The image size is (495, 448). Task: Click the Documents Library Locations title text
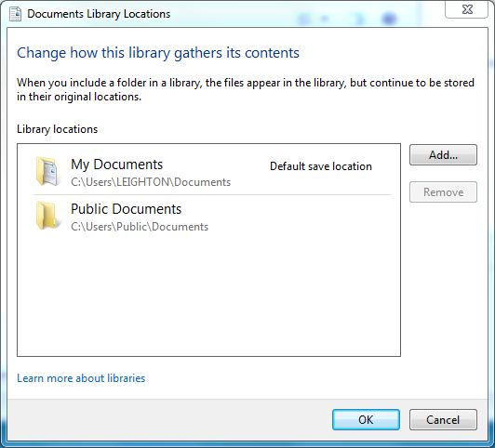[x=99, y=14]
